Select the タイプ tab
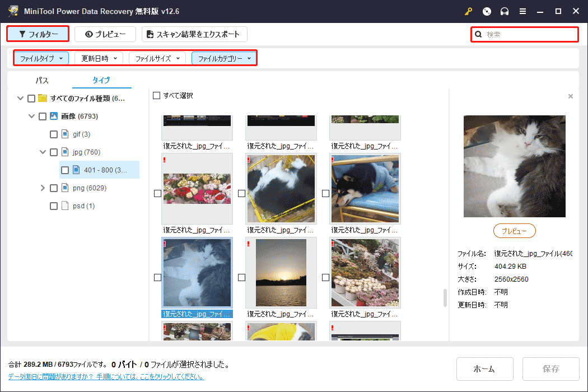 tap(101, 80)
